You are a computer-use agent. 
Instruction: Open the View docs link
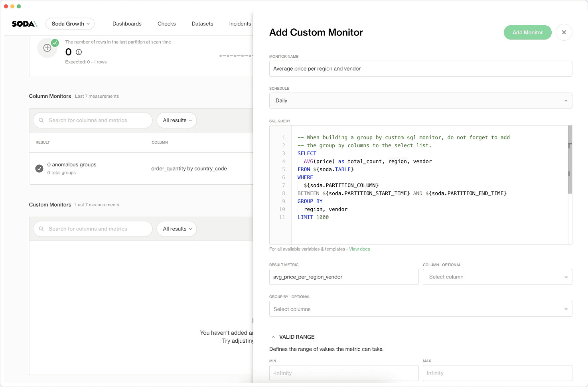tap(359, 249)
